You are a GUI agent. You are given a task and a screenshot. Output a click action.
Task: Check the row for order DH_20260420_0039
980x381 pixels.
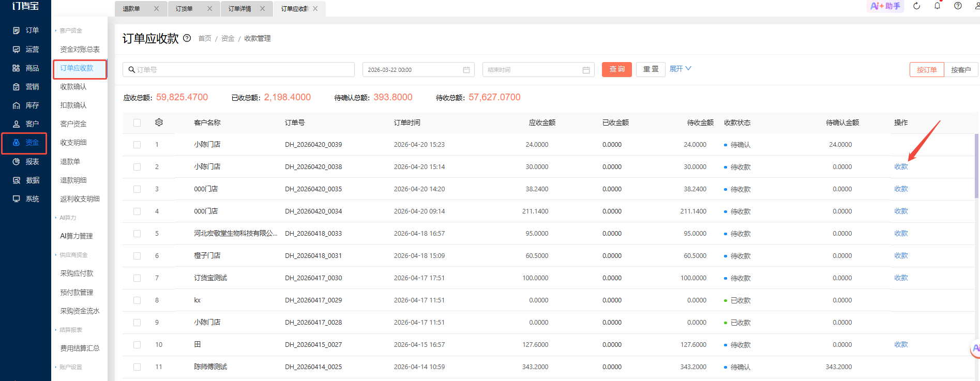(137, 145)
